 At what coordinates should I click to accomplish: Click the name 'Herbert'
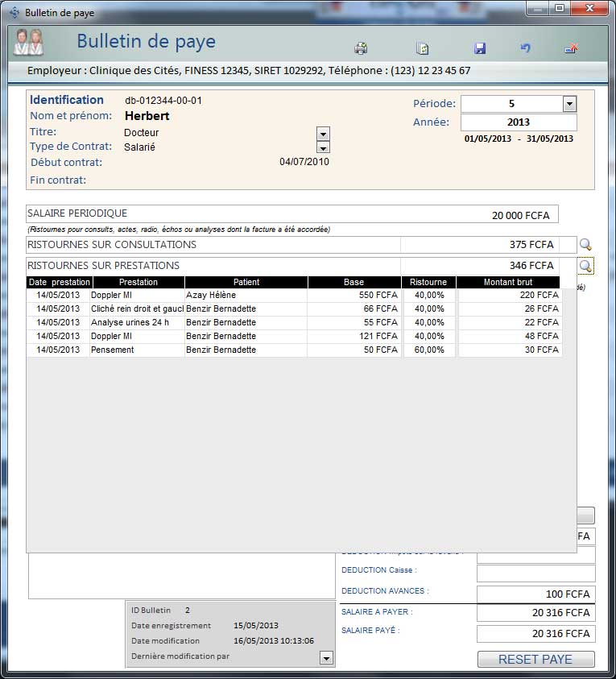[x=147, y=116]
